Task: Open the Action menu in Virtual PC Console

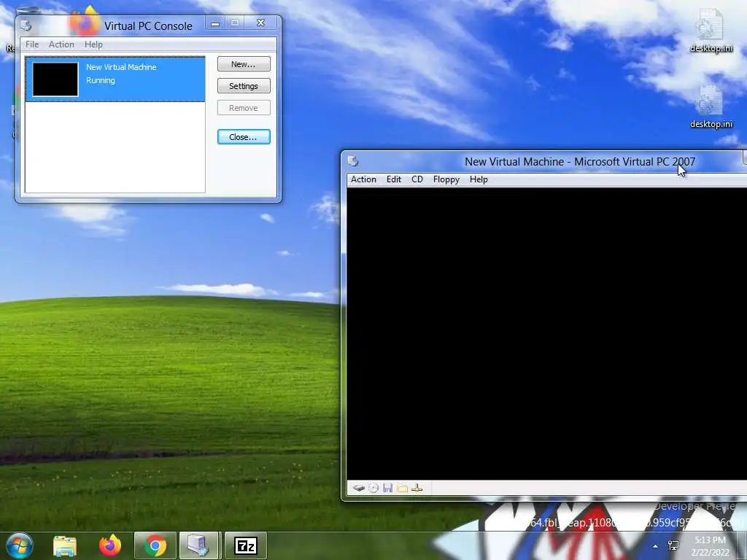Action: point(61,44)
